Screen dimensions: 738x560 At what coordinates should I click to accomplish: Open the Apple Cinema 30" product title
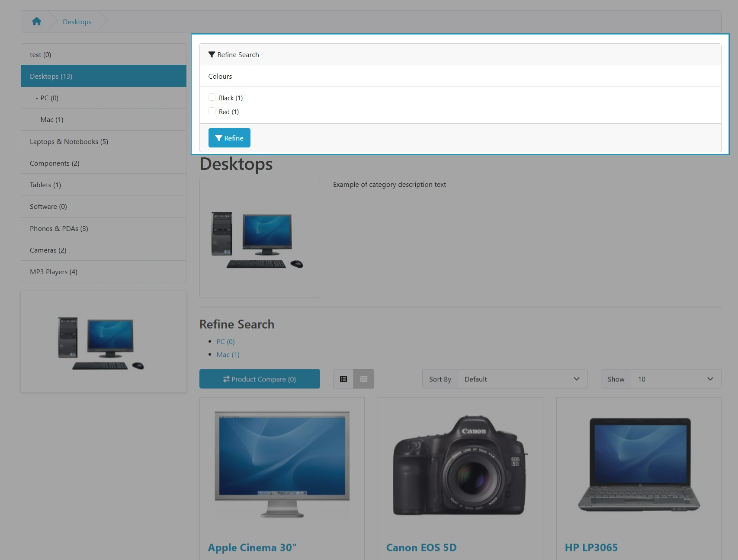[x=252, y=547]
